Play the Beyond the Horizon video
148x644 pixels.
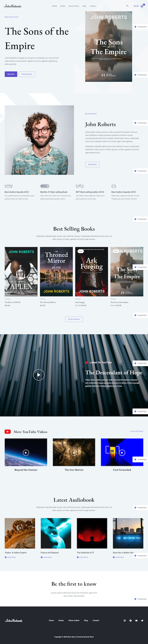[x=26, y=453]
